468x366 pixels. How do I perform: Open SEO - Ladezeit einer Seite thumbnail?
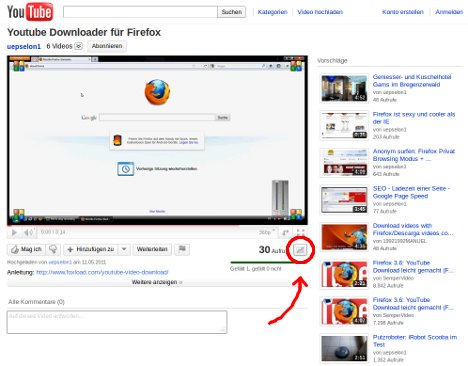pyautogui.click(x=344, y=200)
